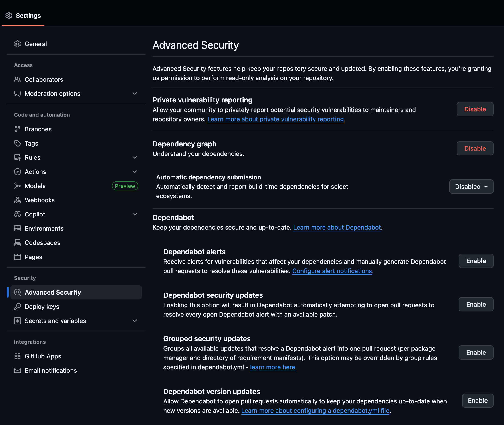The image size is (504, 425).
Task: Open the Settings tab
Action: click(x=23, y=16)
